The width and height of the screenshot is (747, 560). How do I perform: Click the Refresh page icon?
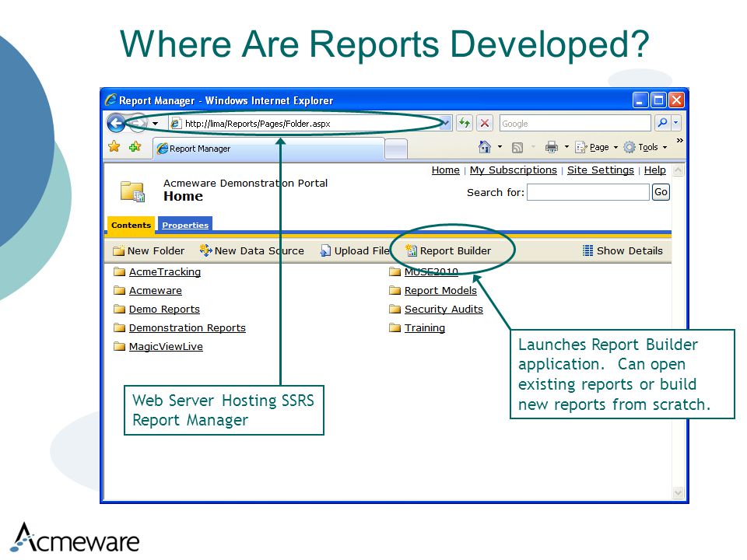[x=464, y=124]
